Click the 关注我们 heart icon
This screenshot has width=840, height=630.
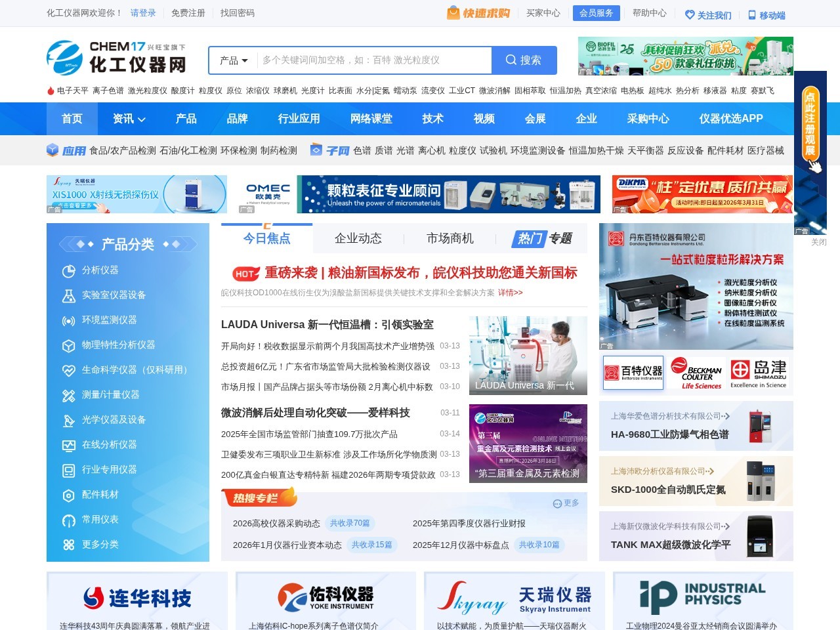688,14
